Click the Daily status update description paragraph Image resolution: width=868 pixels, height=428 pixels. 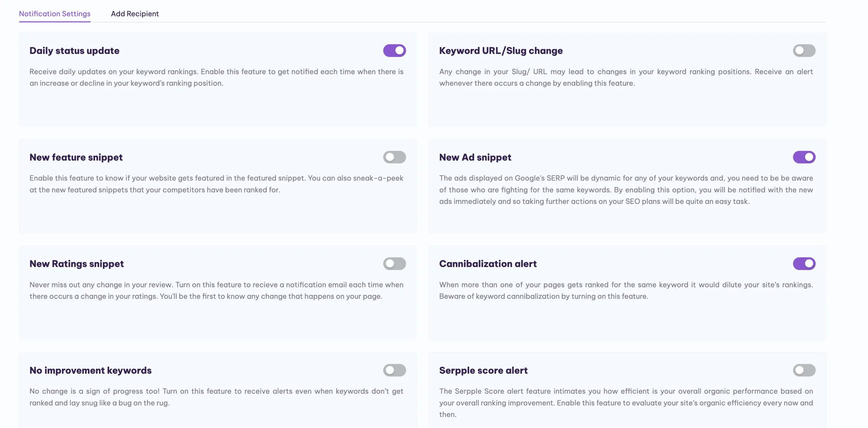(216, 77)
